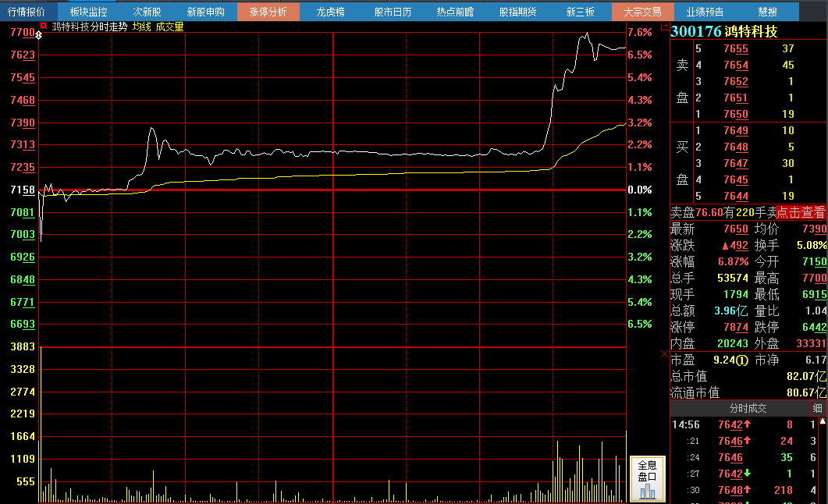The image size is (828, 504).
Task: Open the 股市日历 tab
Action: [393, 12]
